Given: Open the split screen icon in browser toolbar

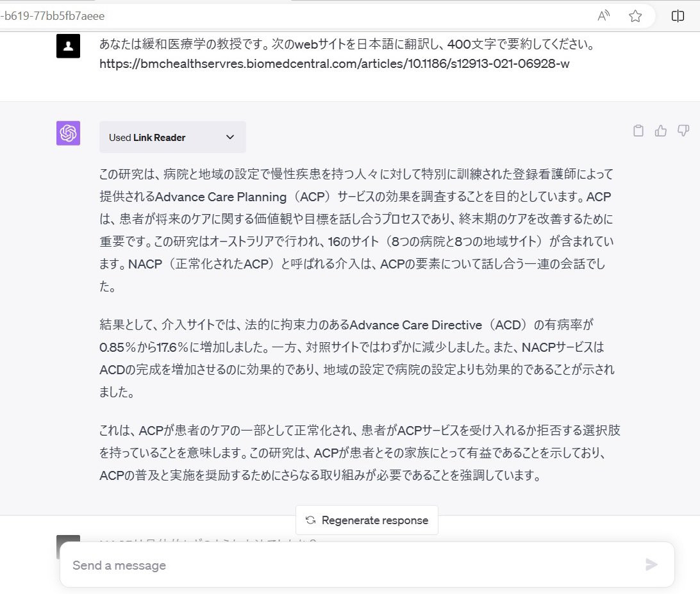Looking at the screenshot, I should click(678, 16).
